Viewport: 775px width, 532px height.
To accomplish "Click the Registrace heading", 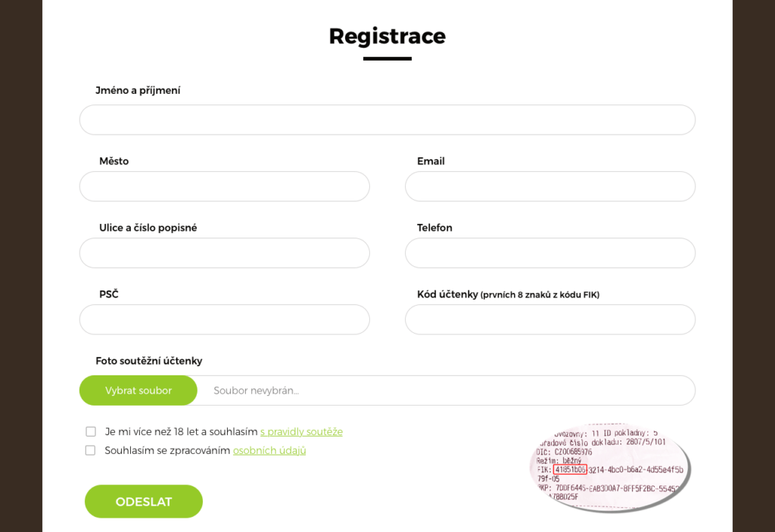I will tap(387, 36).
